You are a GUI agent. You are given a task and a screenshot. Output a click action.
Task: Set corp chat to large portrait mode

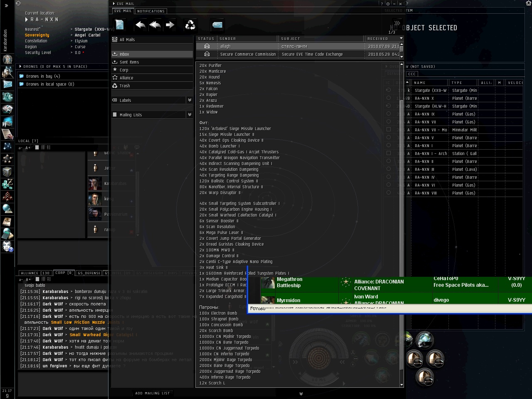pyautogui.click(x=49, y=279)
